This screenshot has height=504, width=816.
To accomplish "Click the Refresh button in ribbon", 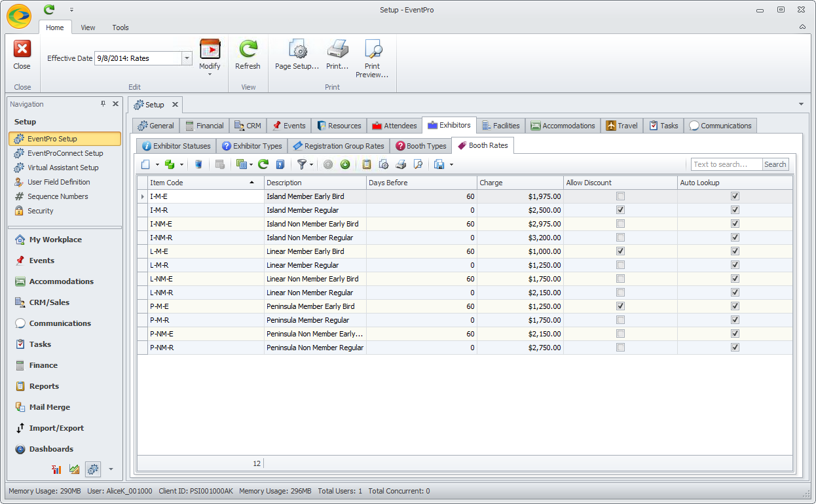I will tap(248, 54).
